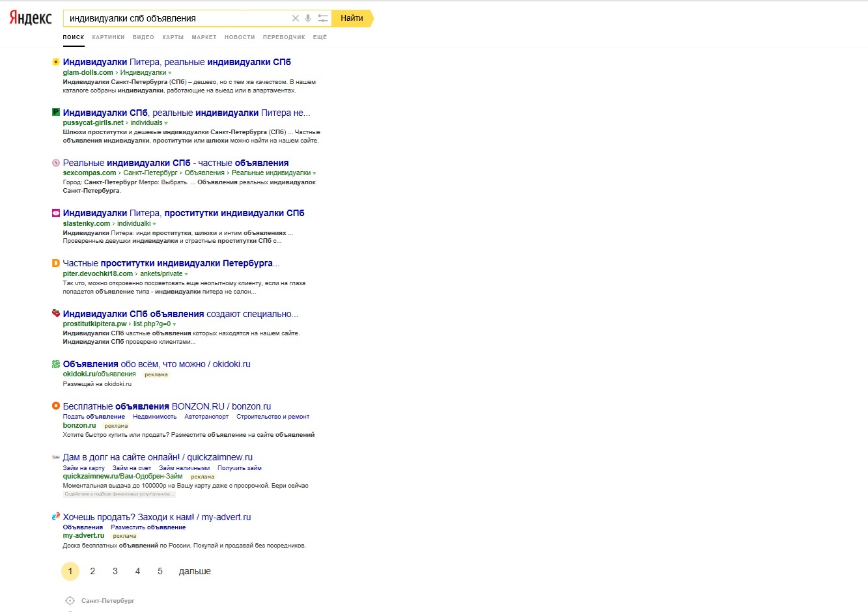Screen dimensions: 868x612
Task: Click the Разместить объявление sitelink
Action: pos(148,527)
